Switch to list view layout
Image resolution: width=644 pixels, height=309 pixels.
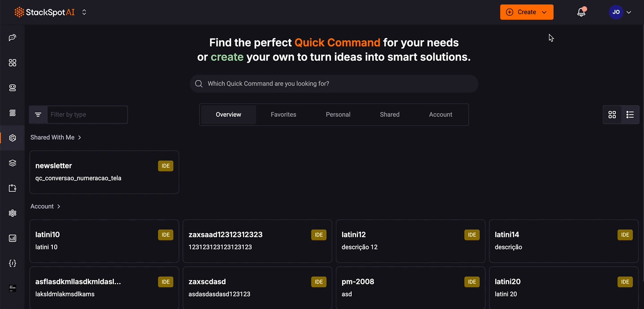630,114
